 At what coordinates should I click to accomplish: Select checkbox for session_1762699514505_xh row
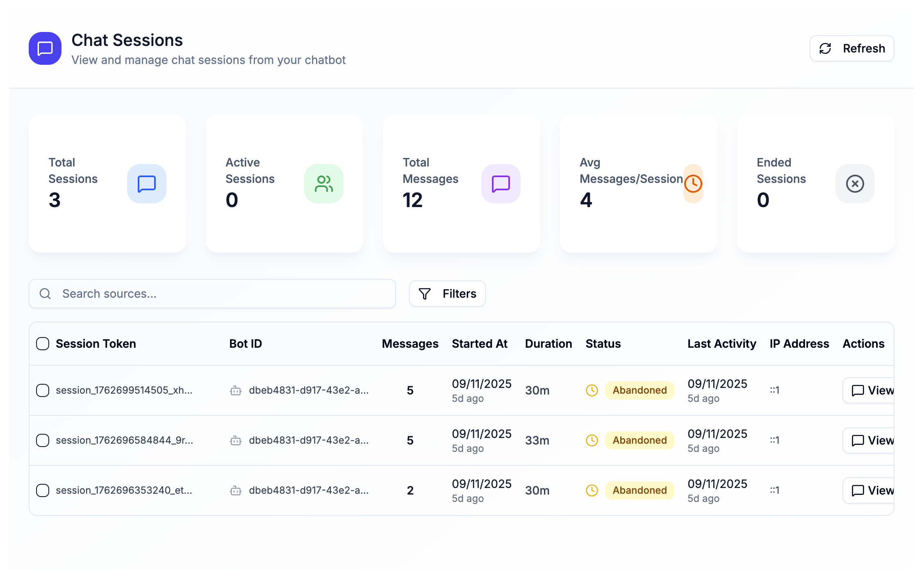click(x=43, y=390)
